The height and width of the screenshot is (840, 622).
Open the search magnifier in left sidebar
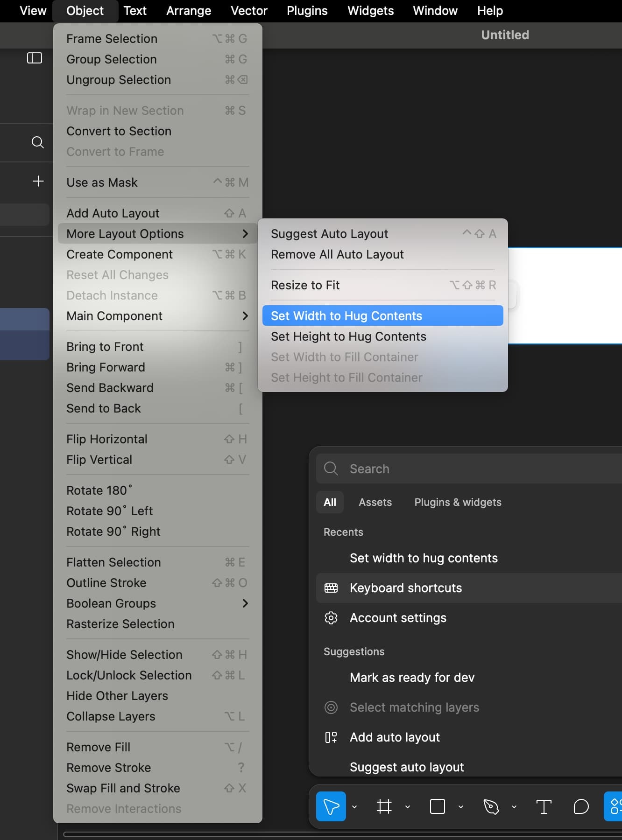pos(38,142)
